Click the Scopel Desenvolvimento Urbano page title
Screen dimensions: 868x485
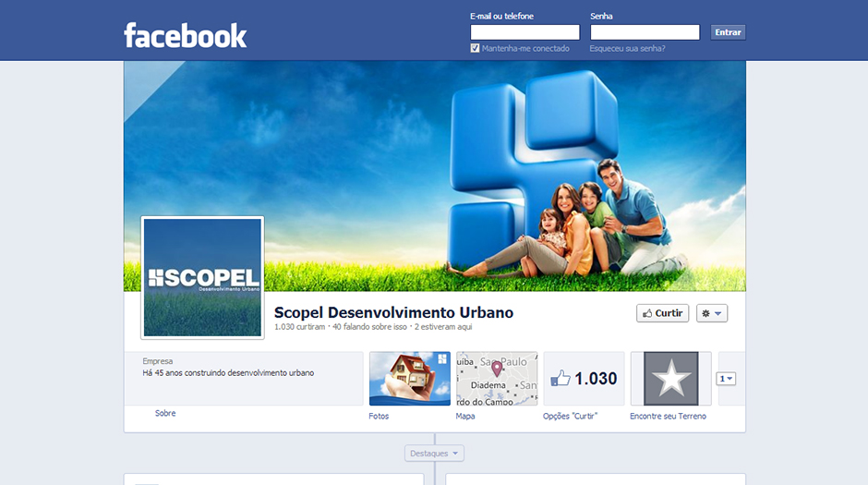tap(393, 313)
